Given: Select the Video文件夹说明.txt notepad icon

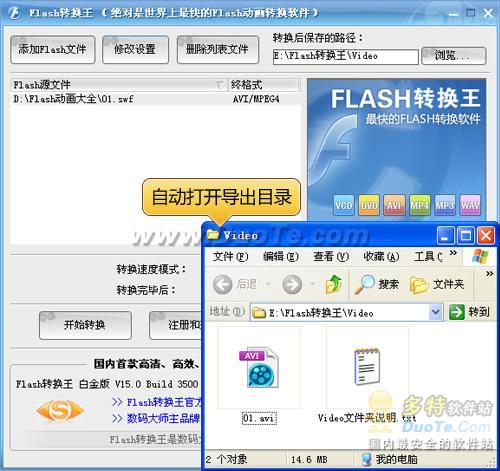Looking at the screenshot, I should (x=367, y=366).
